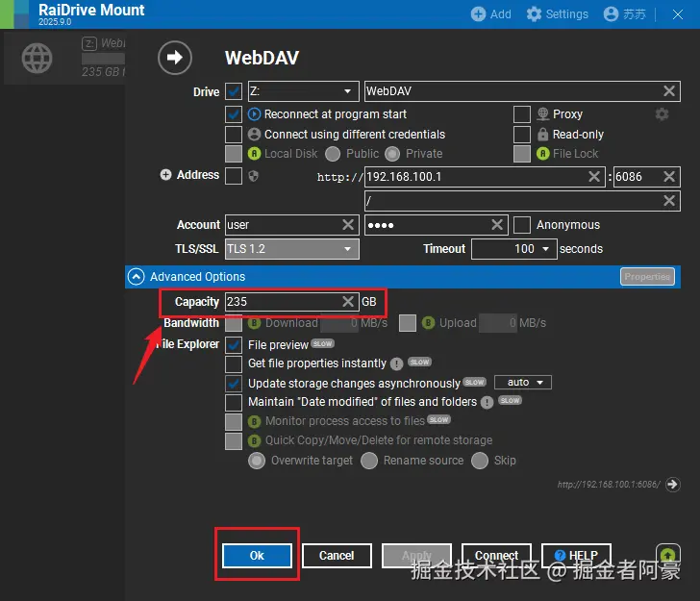
Task: Select the Skip radio option
Action: [x=480, y=461]
